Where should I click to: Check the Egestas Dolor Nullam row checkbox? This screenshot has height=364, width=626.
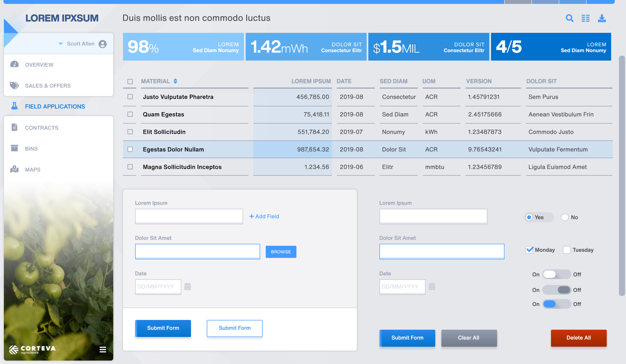[130, 149]
